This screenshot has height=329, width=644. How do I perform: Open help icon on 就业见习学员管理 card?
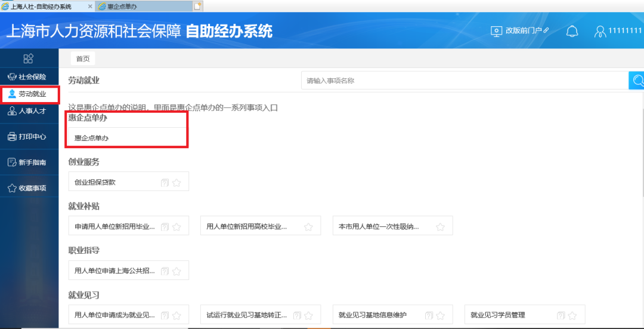pyautogui.click(x=561, y=315)
